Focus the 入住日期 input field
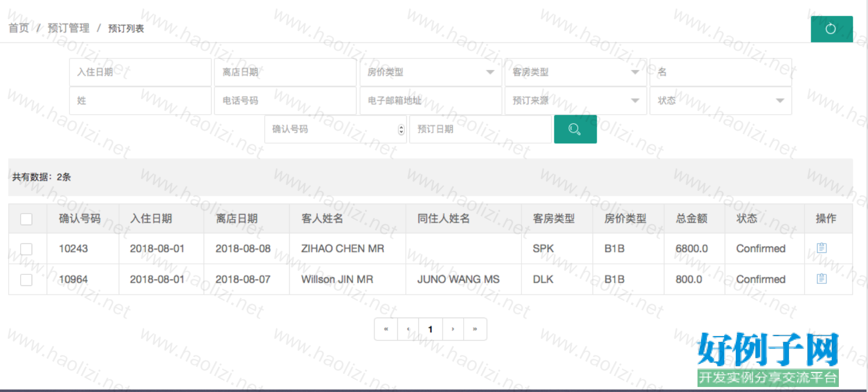 (140, 72)
